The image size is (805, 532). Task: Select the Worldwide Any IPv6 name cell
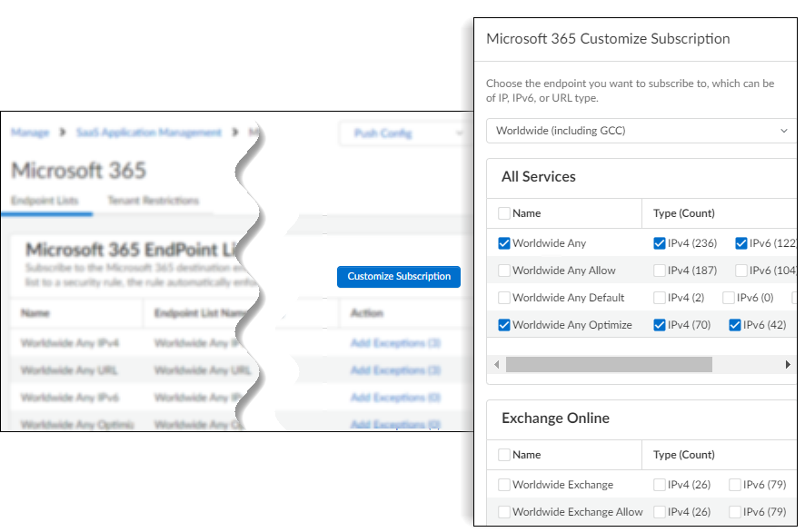(70, 398)
